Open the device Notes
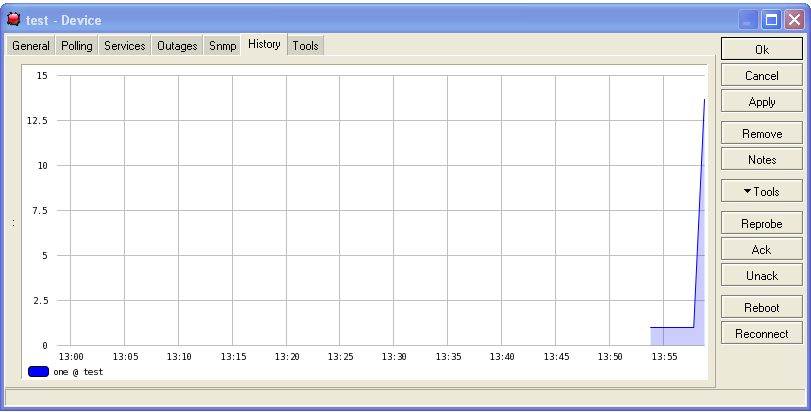This screenshot has height=412, width=811. point(762,160)
